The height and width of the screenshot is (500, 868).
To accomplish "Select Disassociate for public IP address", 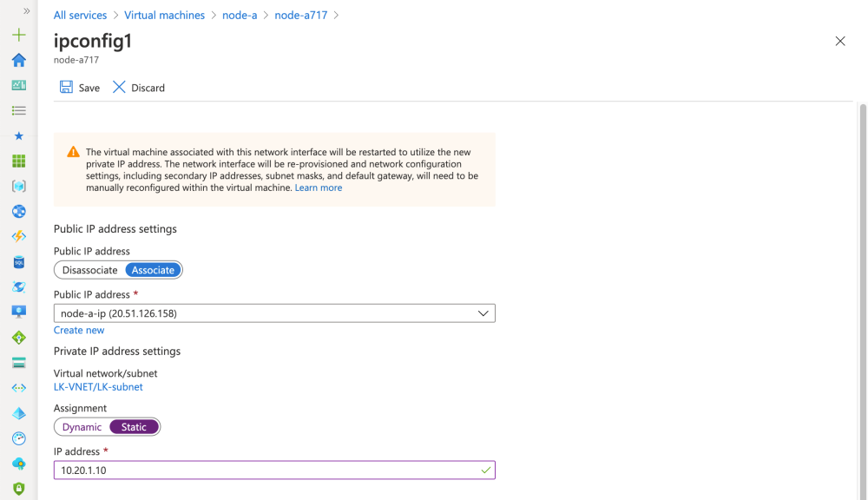I will 89,270.
